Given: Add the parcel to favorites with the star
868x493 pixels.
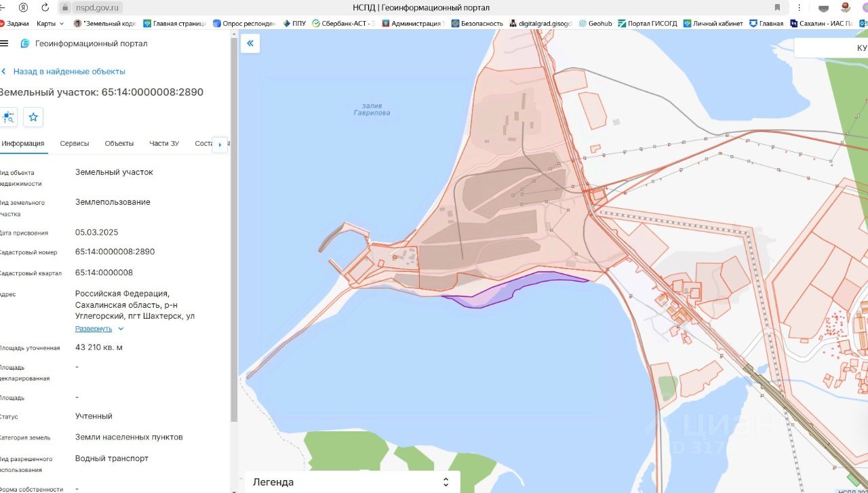Looking at the screenshot, I should pyautogui.click(x=33, y=117).
